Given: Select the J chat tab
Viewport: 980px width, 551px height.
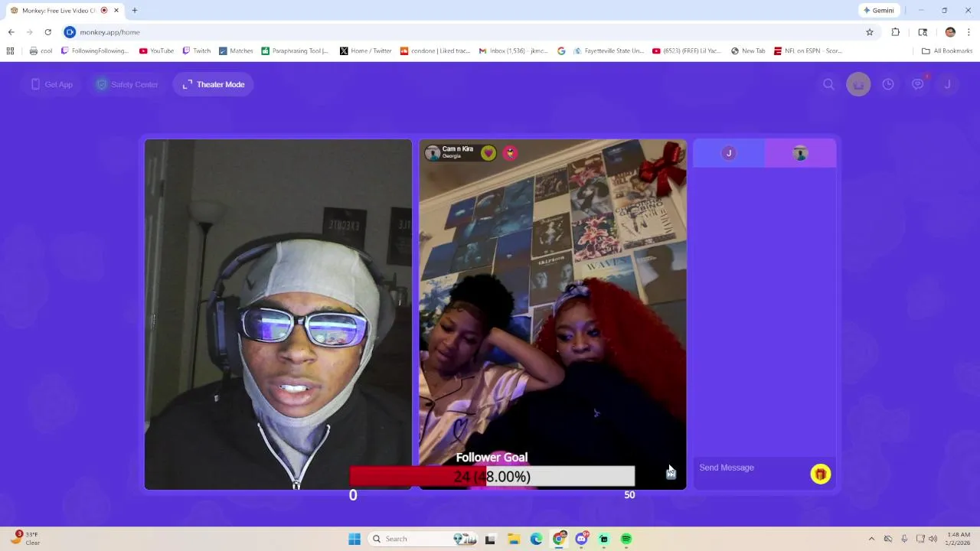Looking at the screenshot, I should coord(729,153).
